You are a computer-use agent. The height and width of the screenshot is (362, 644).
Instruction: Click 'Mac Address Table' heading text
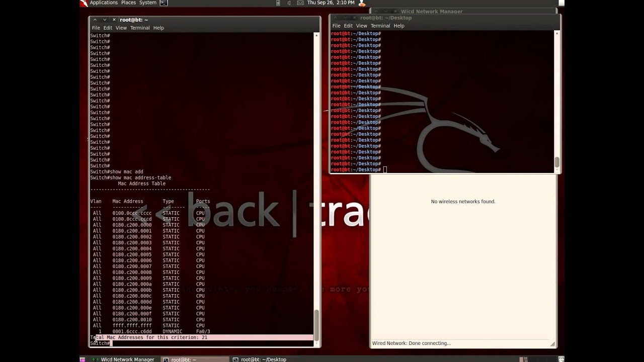[141, 184]
